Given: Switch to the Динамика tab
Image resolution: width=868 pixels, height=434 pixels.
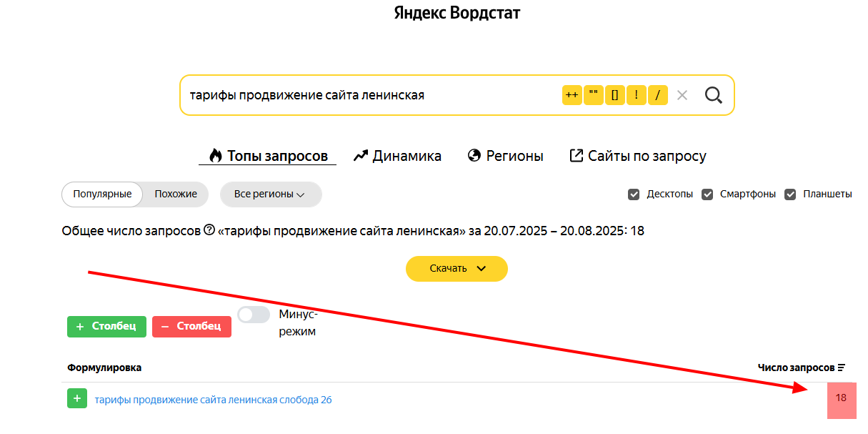Looking at the screenshot, I should click(x=397, y=156).
